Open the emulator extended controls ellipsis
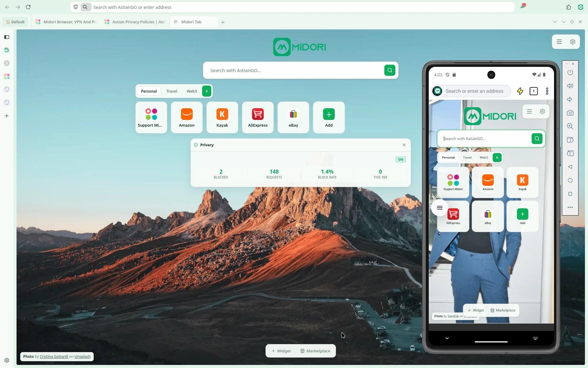The image size is (588, 368). point(570,207)
